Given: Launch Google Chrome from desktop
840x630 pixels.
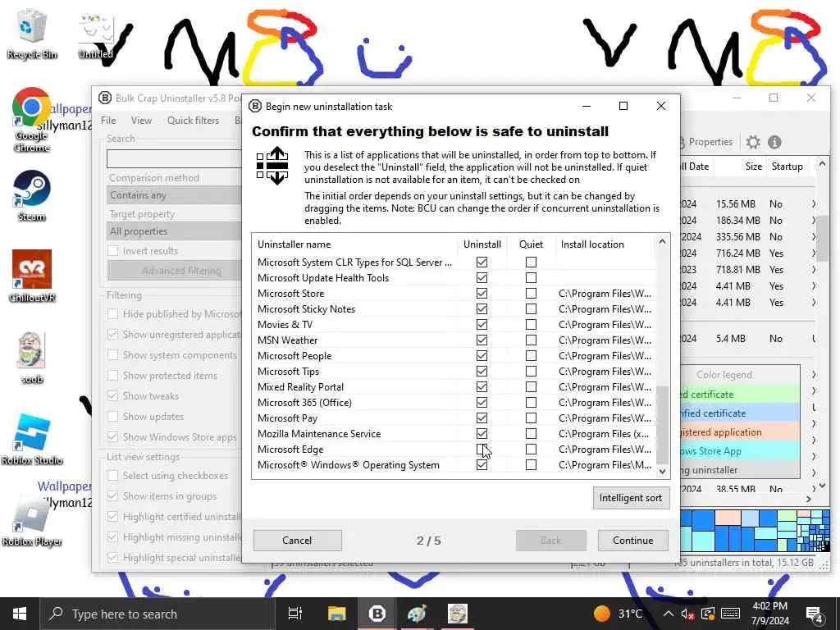Looking at the screenshot, I should click(x=31, y=120).
